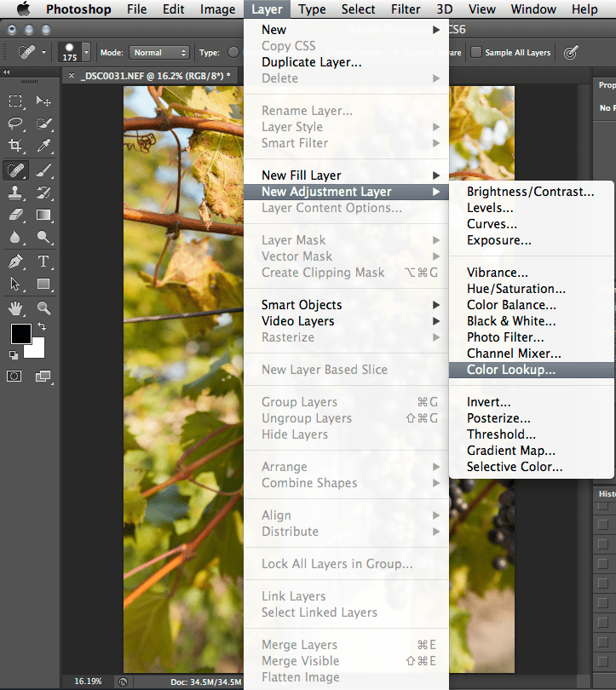Image resolution: width=616 pixels, height=690 pixels.
Task: Choose Color Lookup adjustment layer
Action: point(532,370)
